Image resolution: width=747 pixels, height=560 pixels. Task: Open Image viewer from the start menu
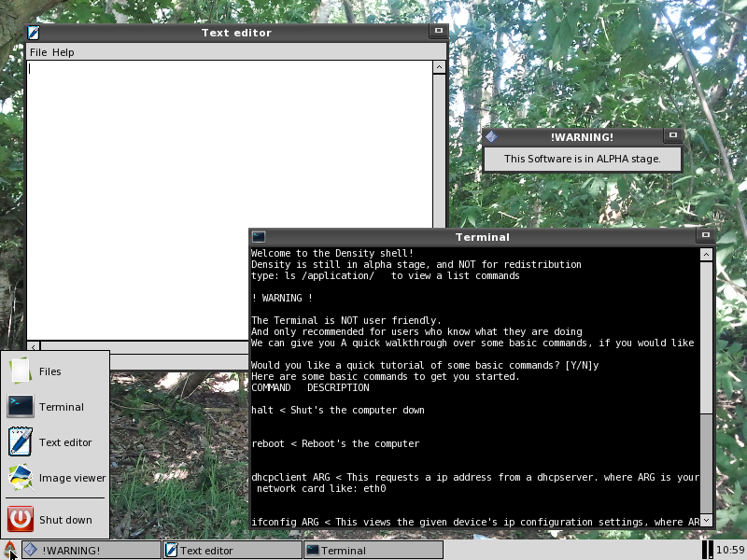[x=56, y=478]
